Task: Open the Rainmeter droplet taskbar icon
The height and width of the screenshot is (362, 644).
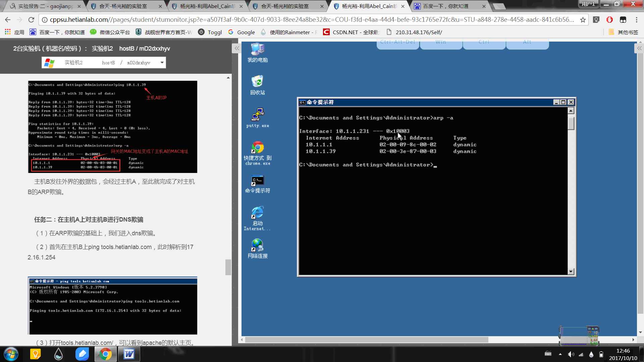Action: click(x=59, y=354)
